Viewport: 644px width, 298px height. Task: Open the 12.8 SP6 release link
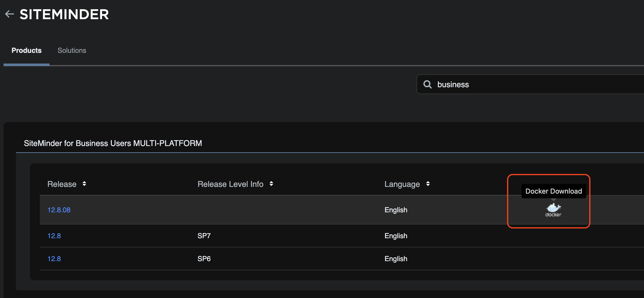point(54,259)
